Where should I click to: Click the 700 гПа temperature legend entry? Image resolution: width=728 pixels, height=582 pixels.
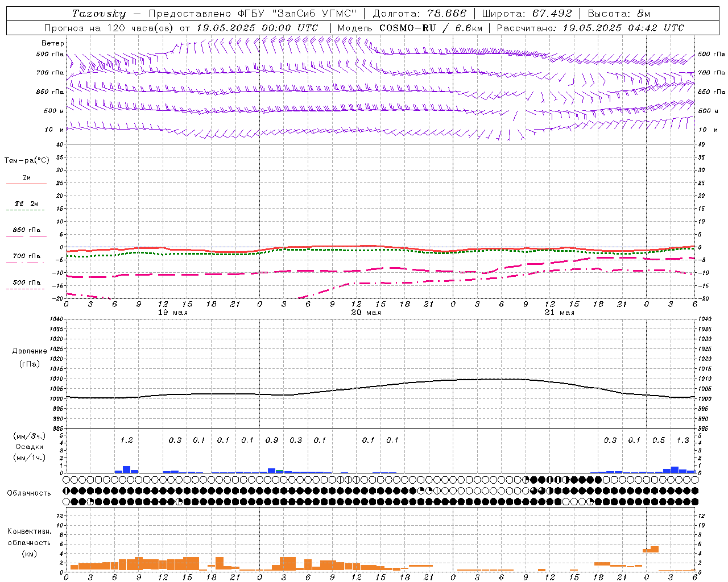pyautogui.click(x=27, y=256)
